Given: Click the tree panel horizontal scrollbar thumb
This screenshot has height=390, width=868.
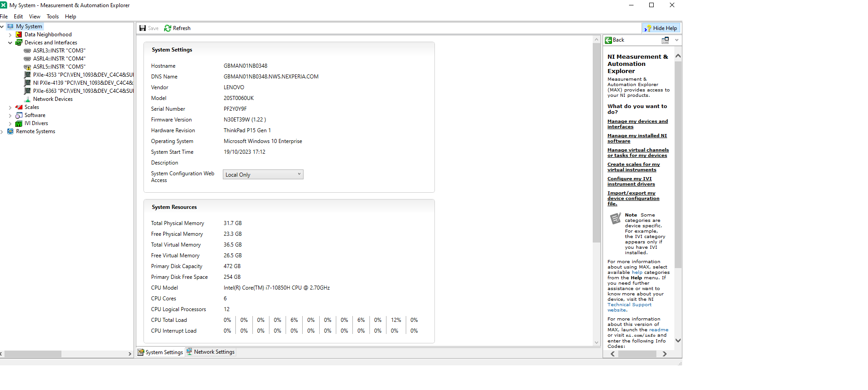Looking at the screenshot, I should [x=33, y=354].
